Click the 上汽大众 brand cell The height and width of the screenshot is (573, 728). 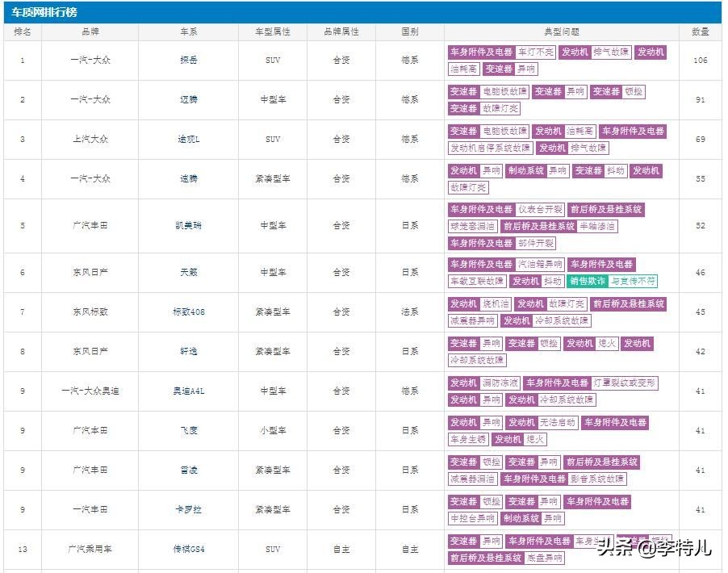pos(90,139)
